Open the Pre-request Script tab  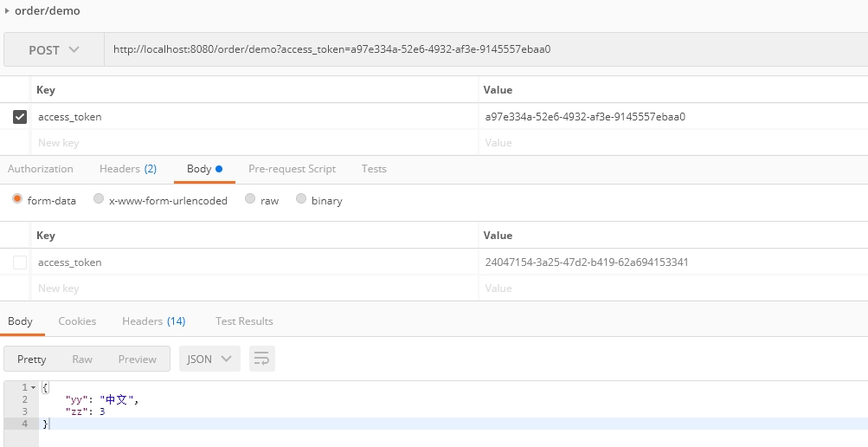(292, 169)
